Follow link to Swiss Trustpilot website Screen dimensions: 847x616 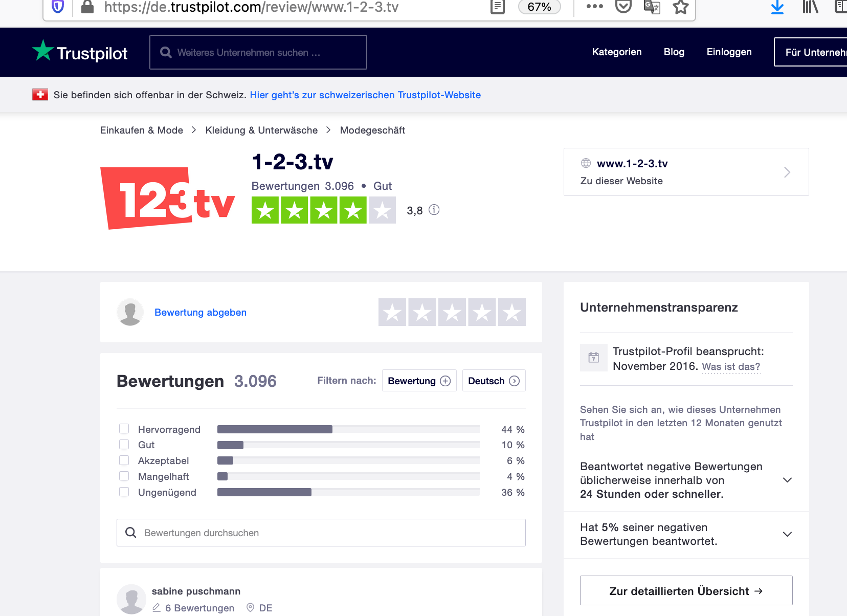click(x=365, y=95)
